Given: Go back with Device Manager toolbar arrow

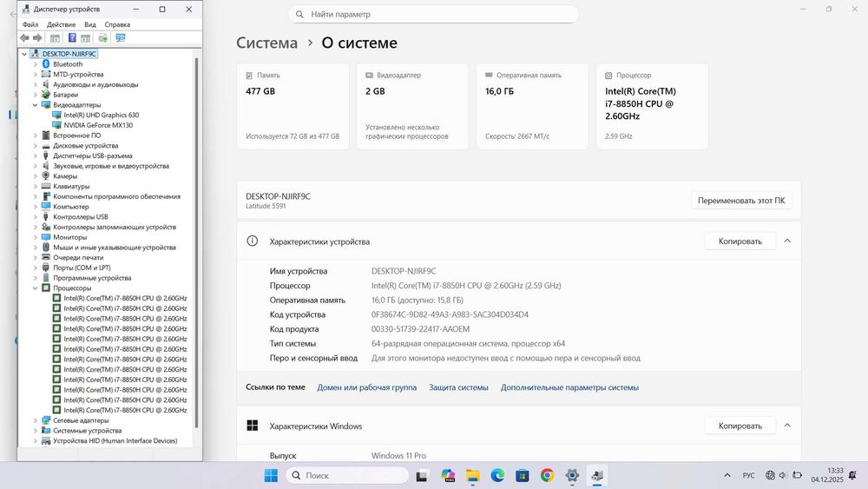Looking at the screenshot, I should 24,37.
